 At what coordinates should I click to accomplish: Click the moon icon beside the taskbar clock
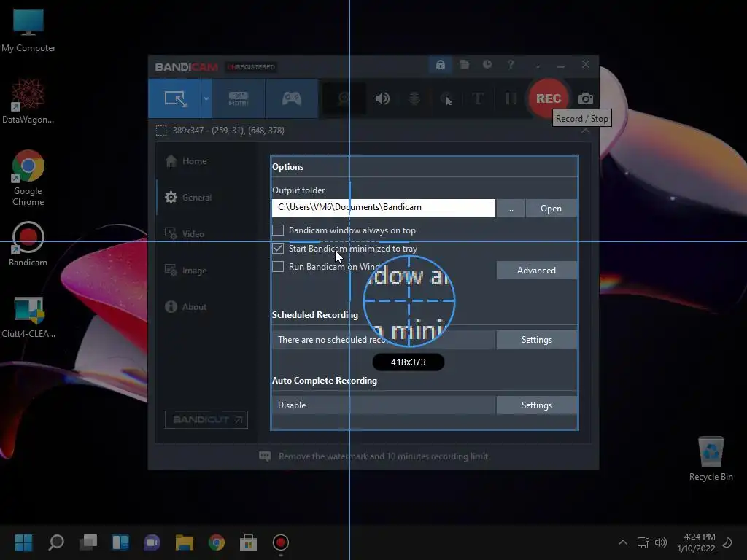click(727, 542)
